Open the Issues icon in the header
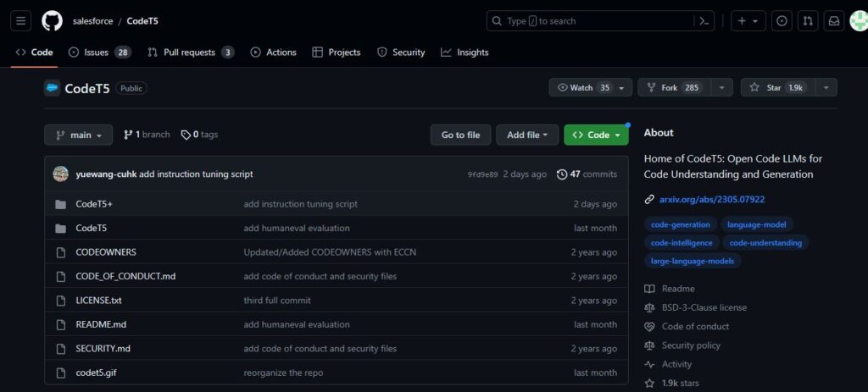The width and height of the screenshot is (868, 392). [x=782, y=21]
